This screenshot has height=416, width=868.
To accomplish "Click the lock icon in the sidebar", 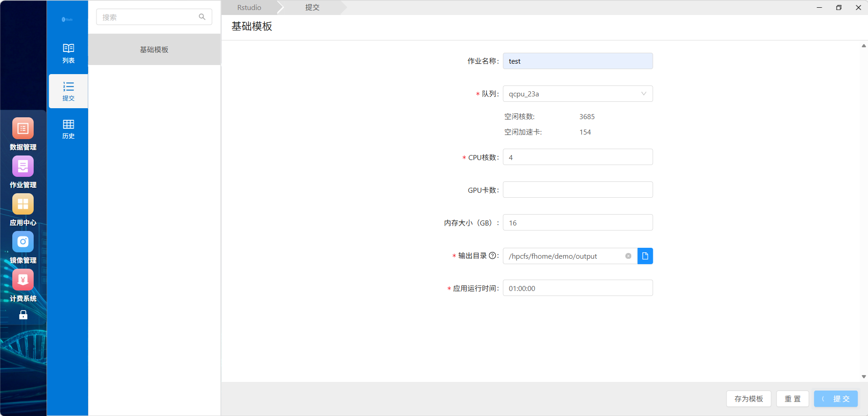I will 23,315.
